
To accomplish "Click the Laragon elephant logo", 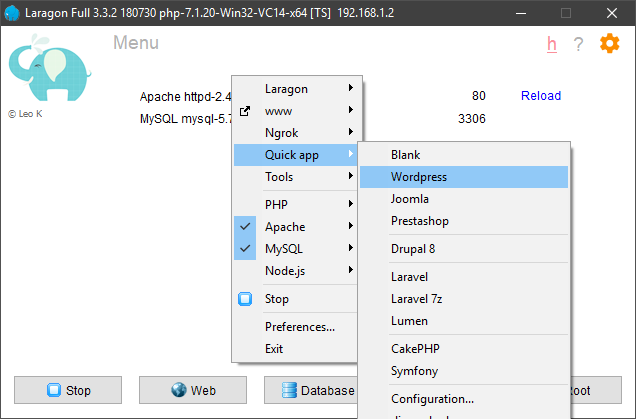I will coord(50,68).
